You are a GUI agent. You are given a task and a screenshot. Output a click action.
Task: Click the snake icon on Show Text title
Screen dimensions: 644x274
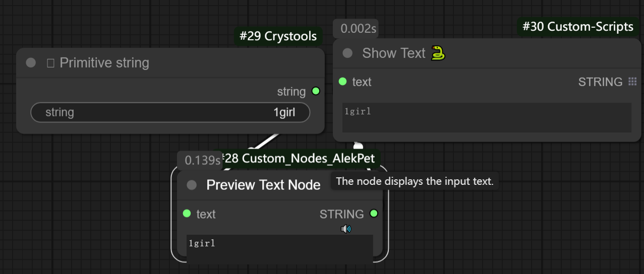tap(438, 53)
